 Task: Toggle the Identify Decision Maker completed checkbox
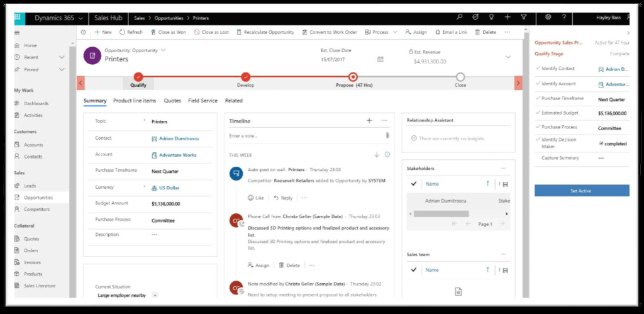coord(601,143)
